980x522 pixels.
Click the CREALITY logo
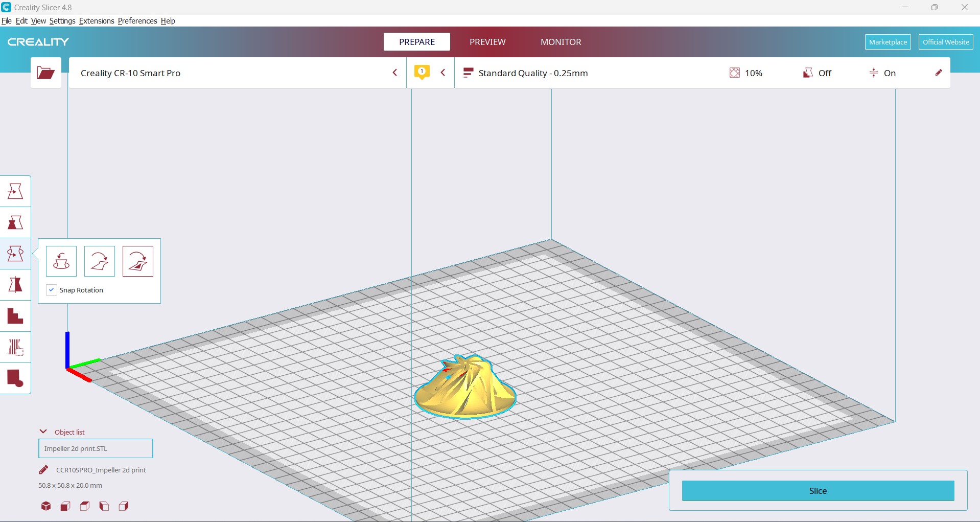pyautogui.click(x=38, y=42)
